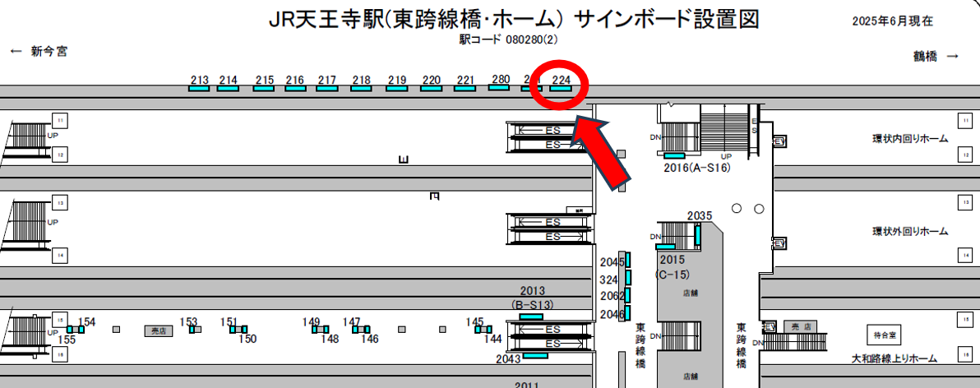980x388 pixels.
Task: Select the 待合室 waiting room box
Action: (885, 335)
